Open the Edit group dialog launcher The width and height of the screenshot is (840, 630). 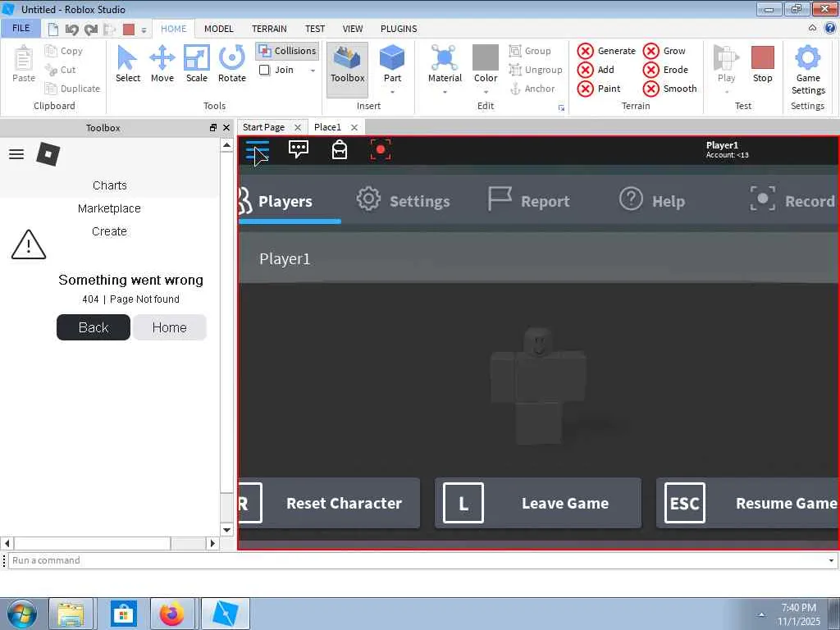click(x=561, y=107)
